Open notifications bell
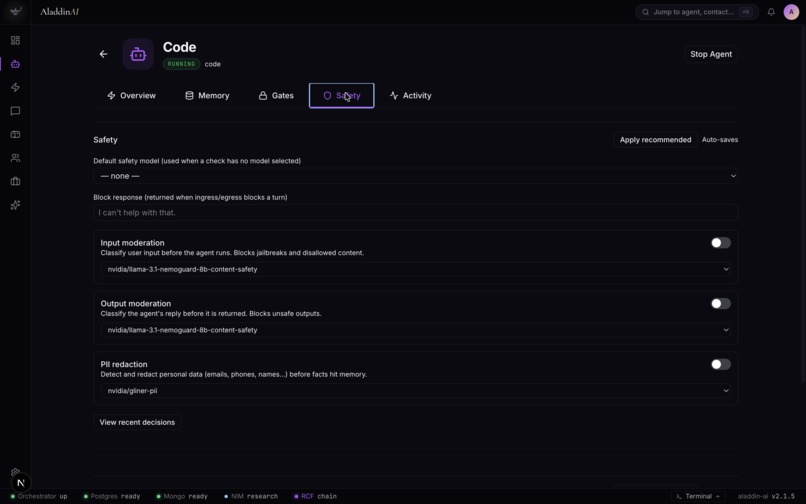The height and width of the screenshot is (504, 806). coord(771,12)
